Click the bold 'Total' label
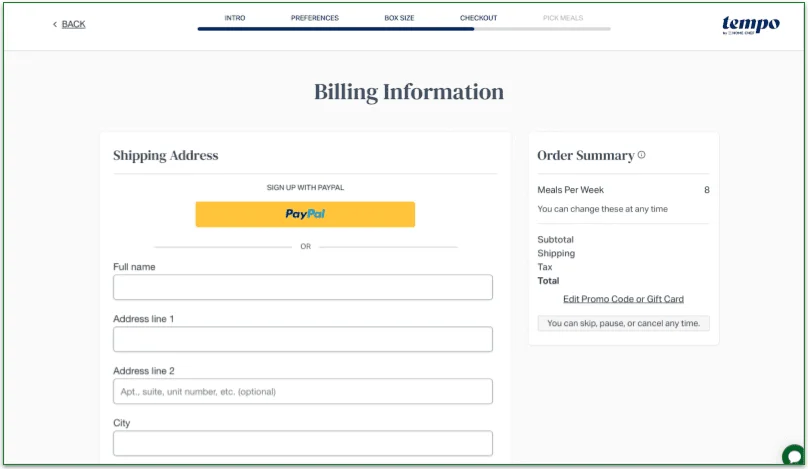 coord(548,281)
